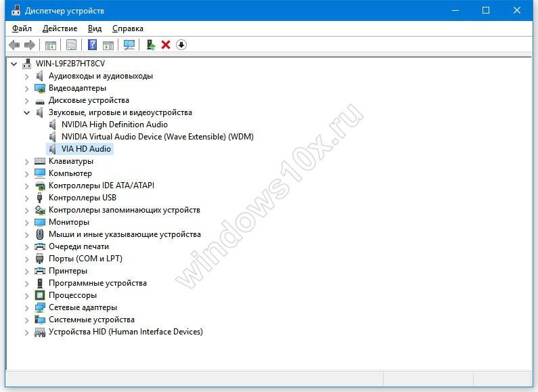Click the Процессоры chip icon

click(40, 295)
